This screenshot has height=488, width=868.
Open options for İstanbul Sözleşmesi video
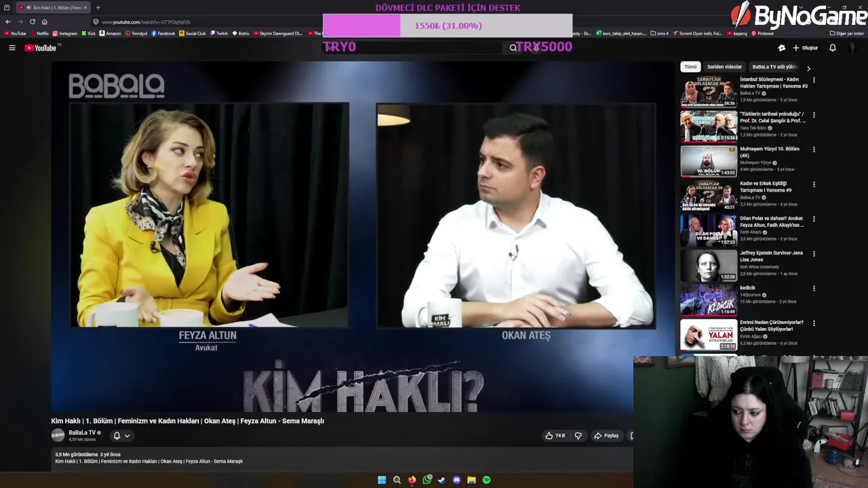(x=814, y=80)
